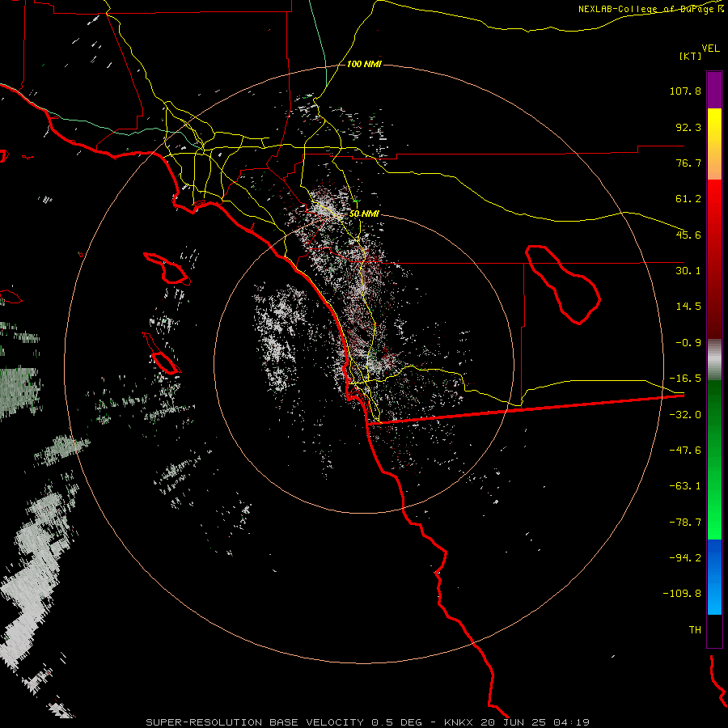Screen dimensions: 728x728
Task: Click the -78.7 legend value
Action: point(685,523)
